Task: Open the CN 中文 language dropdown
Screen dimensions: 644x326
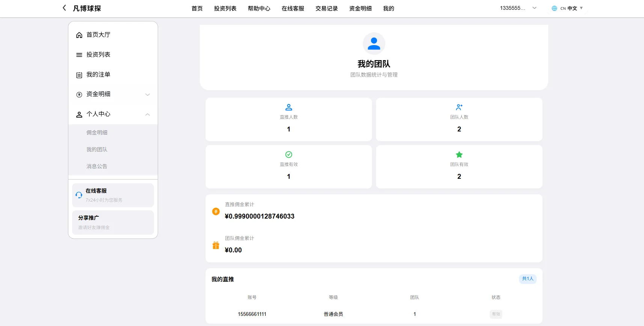Action: click(567, 8)
